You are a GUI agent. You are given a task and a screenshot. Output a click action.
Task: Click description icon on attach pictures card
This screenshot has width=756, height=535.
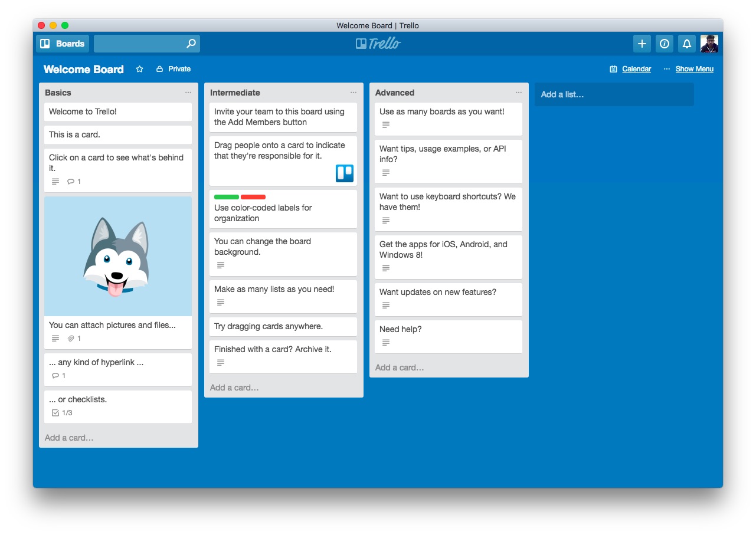pyautogui.click(x=55, y=339)
